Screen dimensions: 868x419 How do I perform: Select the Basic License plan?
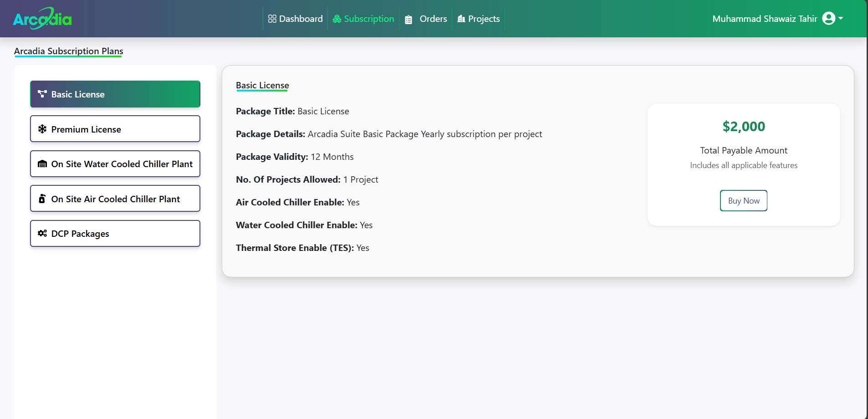[115, 94]
